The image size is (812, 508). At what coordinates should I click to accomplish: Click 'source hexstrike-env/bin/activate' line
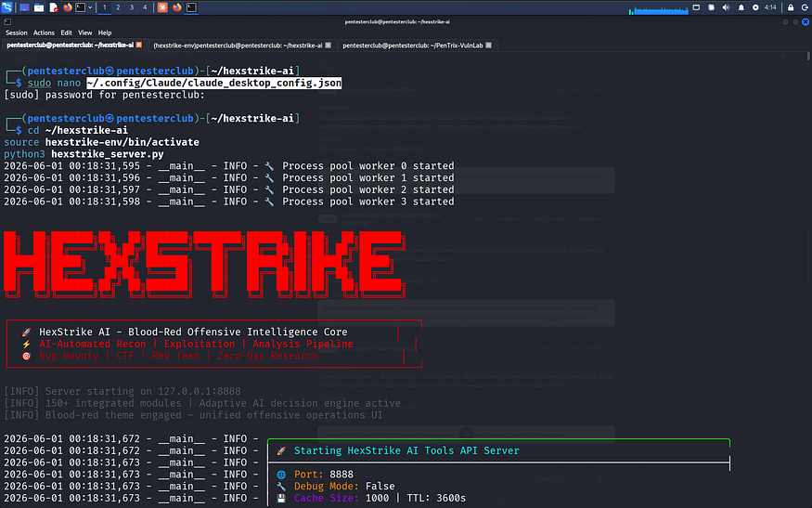click(101, 142)
